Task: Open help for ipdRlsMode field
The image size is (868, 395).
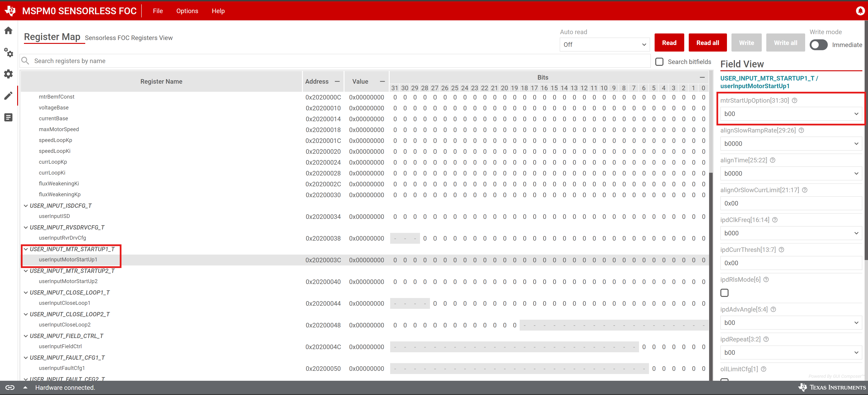Action: pyautogui.click(x=766, y=279)
